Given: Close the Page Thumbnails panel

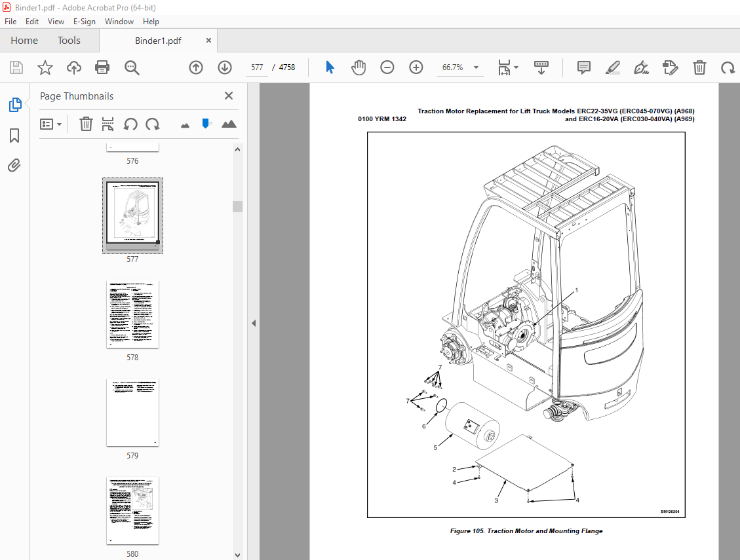Looking at the screenshot, I should click(x=228, y=96).
